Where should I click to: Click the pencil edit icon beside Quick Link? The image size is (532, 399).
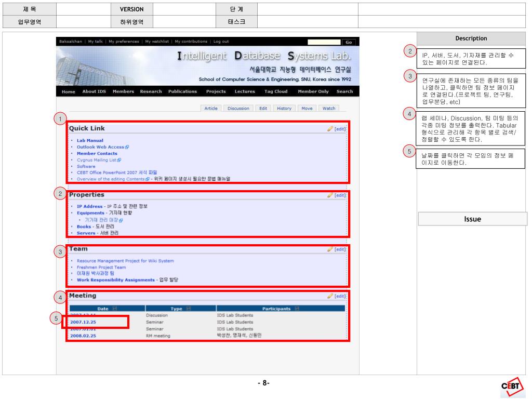[330, 129]
